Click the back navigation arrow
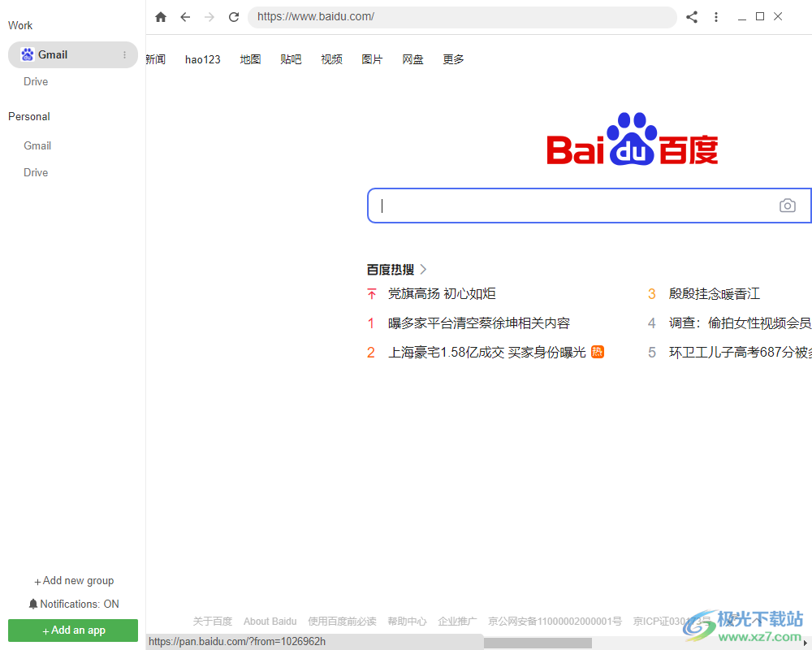 tap(185, 17)
